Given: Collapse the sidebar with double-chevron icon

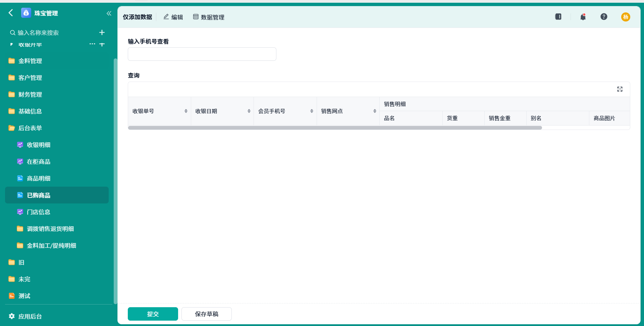Looking at the screenshot, I should [109, 13].
